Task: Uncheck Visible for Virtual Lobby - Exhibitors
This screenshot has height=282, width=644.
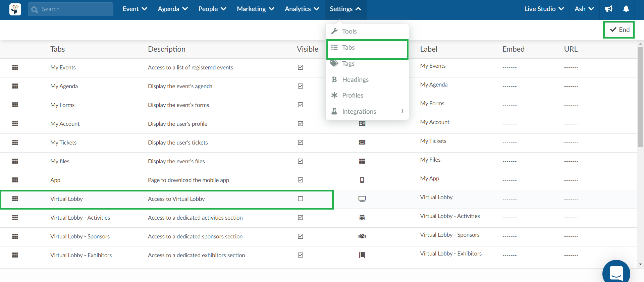Action: coord(301,255)
